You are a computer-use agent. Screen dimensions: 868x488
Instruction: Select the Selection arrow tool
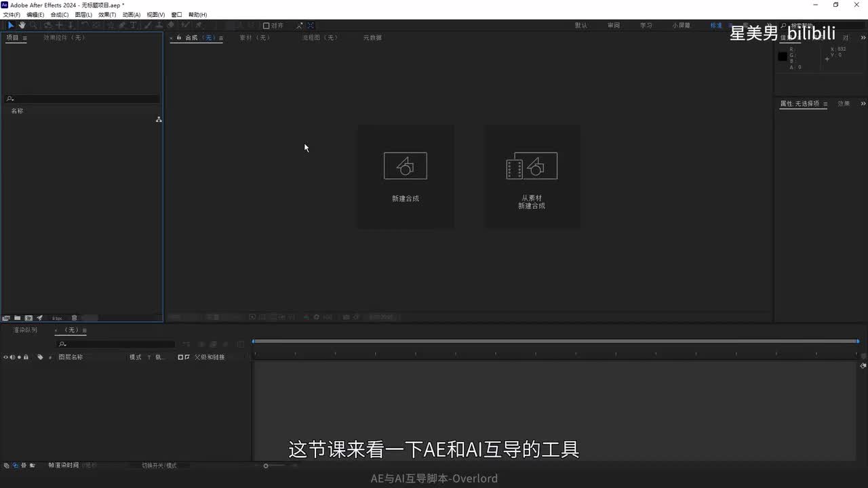(x=11, y=25)
